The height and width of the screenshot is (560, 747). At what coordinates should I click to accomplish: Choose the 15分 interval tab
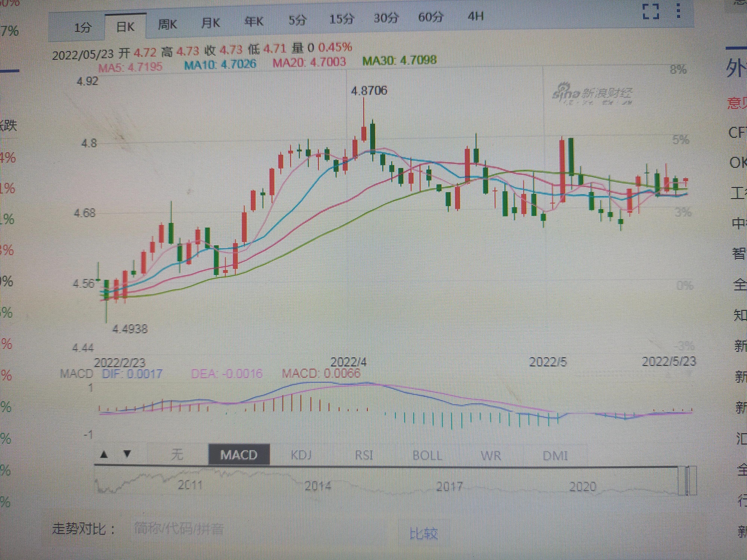coord(342,19)
